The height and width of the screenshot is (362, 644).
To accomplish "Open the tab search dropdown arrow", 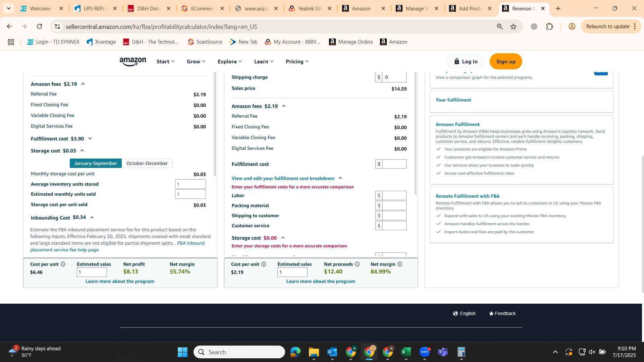I will pyautogui.click(x=9, y=8).
